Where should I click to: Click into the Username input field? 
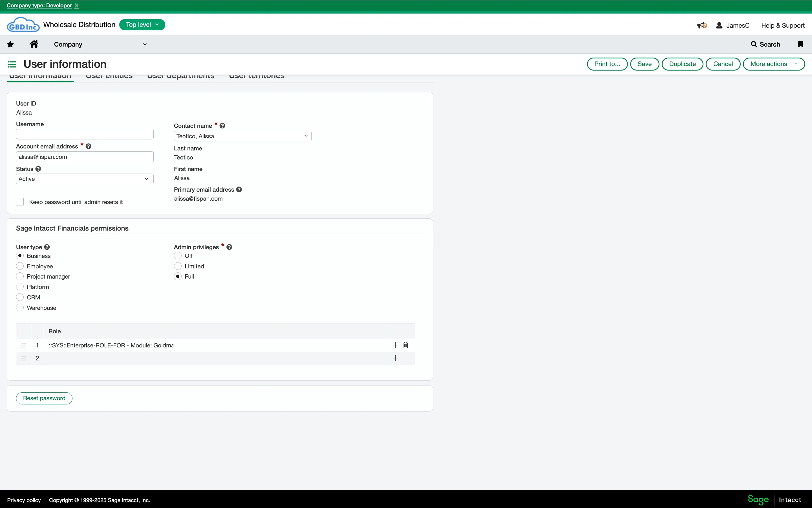click(85, 134)
